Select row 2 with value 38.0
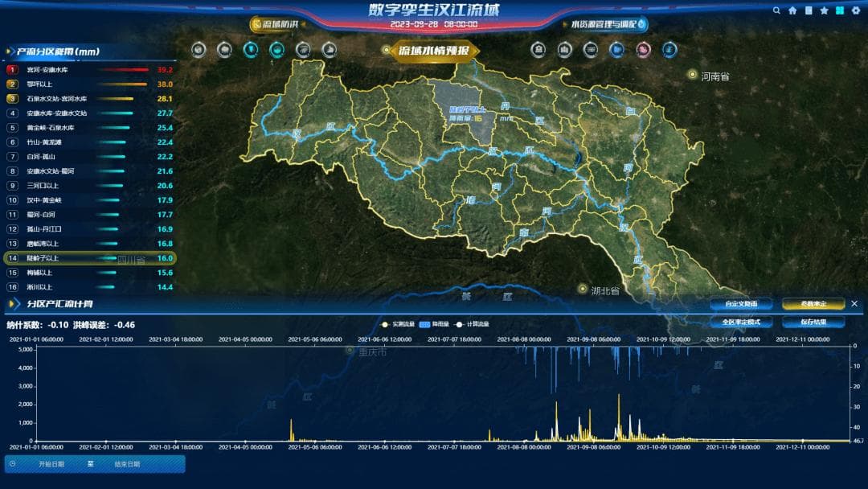The width and height of the screenshot is (868, 489). [x=90, y=84]
